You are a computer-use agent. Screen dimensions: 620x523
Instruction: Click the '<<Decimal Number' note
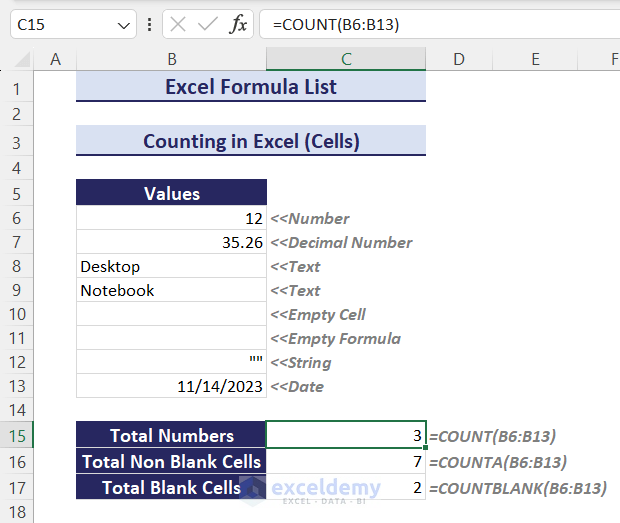coord(341,243)
